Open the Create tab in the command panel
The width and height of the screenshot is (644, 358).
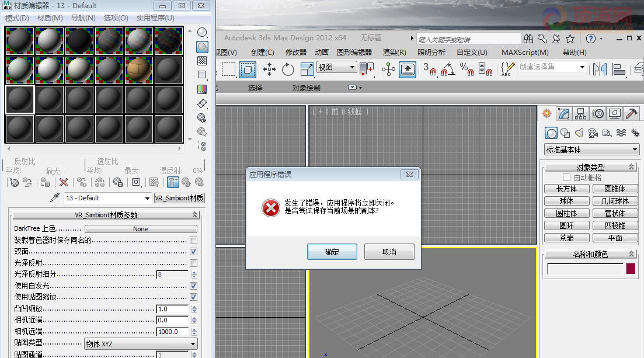546,113
